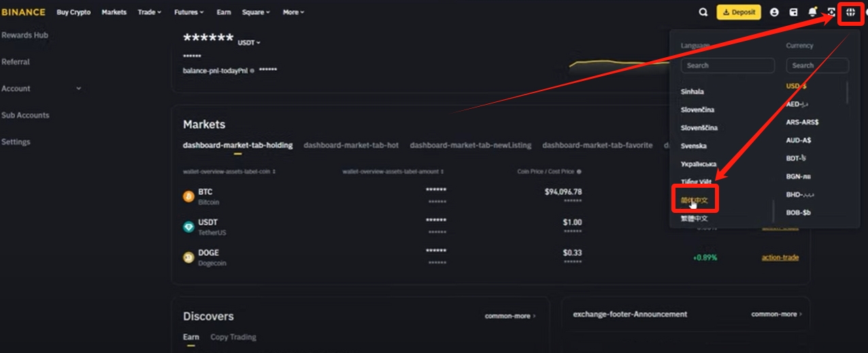Switch to the Copy Trading tab
This screenshot has height=353, width=868.
point(233,337)
